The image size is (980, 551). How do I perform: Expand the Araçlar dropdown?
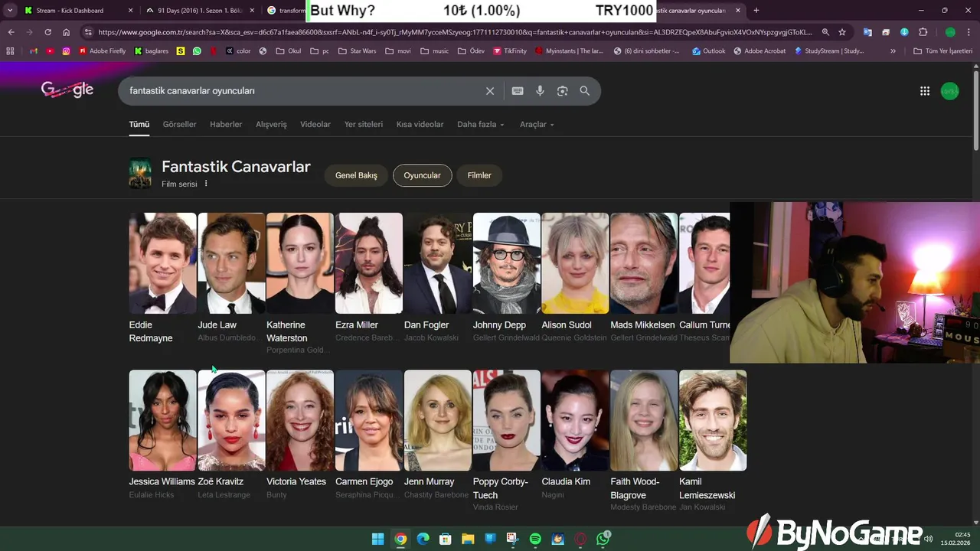[537, 124]
